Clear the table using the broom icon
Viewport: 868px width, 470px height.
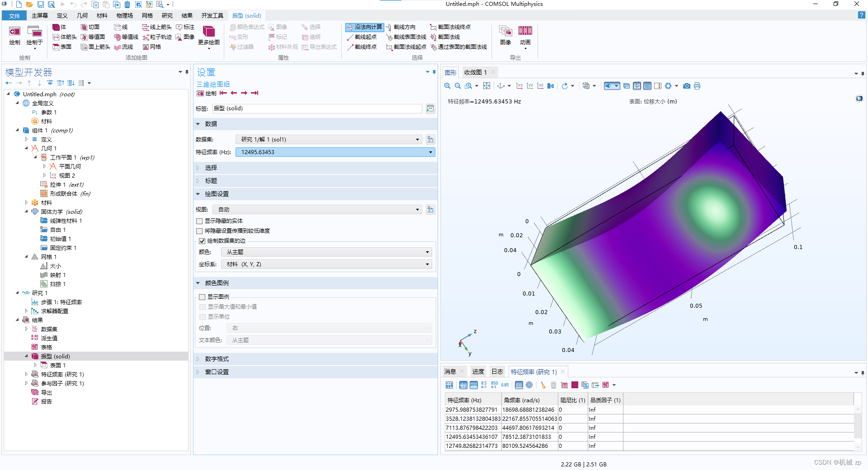click(x=543, y=385)
